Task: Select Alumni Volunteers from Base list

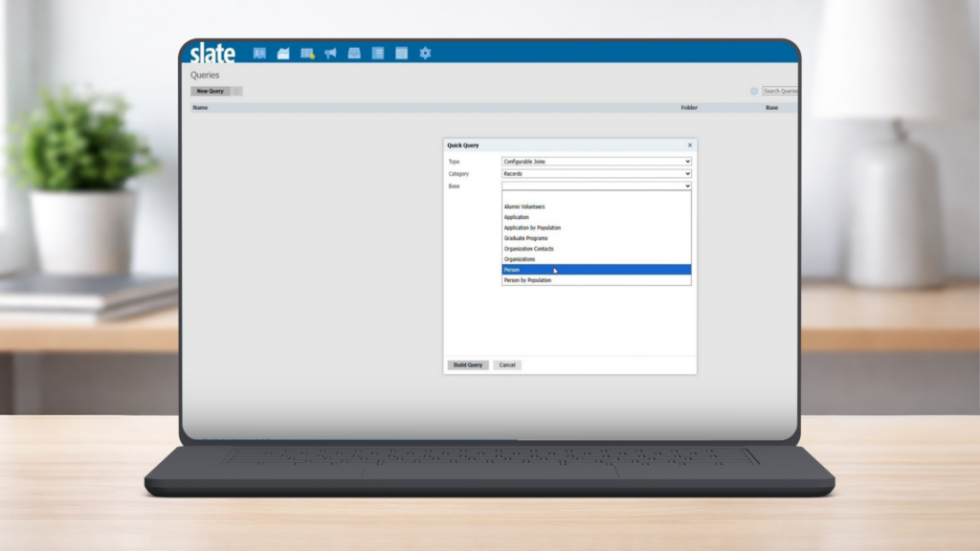Action: tap(596, 207)
